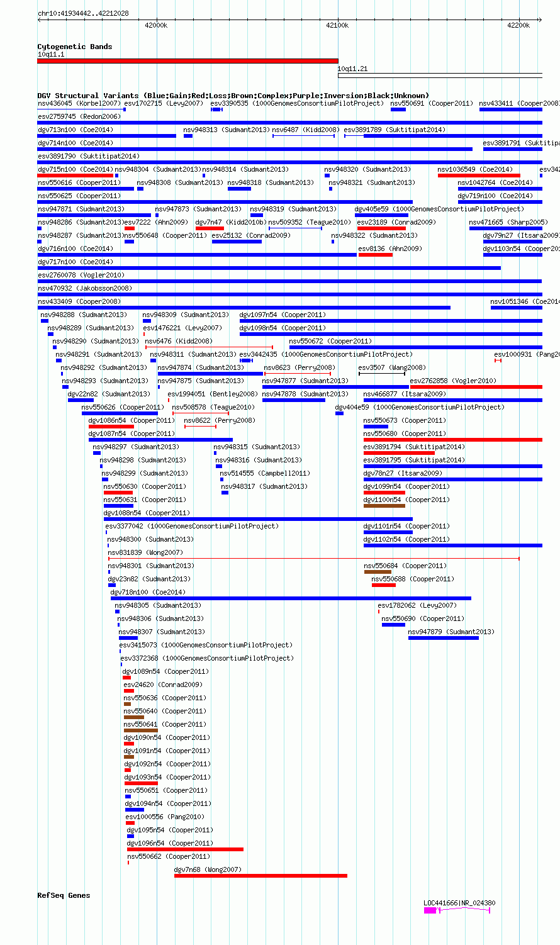Click dgv7n47 (Kidd2010b) label
The width and height of the screenshot is (560, 945).
click(231, 222)
